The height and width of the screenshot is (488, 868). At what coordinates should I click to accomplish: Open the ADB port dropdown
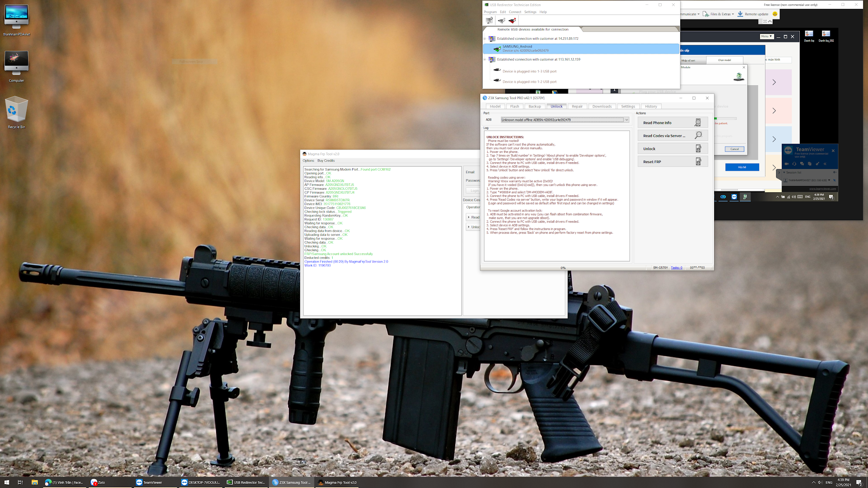[x=626, y=120]
